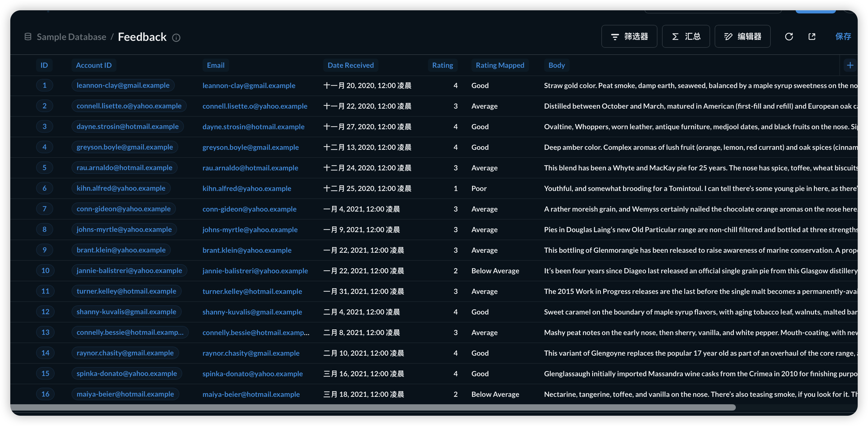
Task: Click the database icon beside Sample Database
Action: coord(28,37)
